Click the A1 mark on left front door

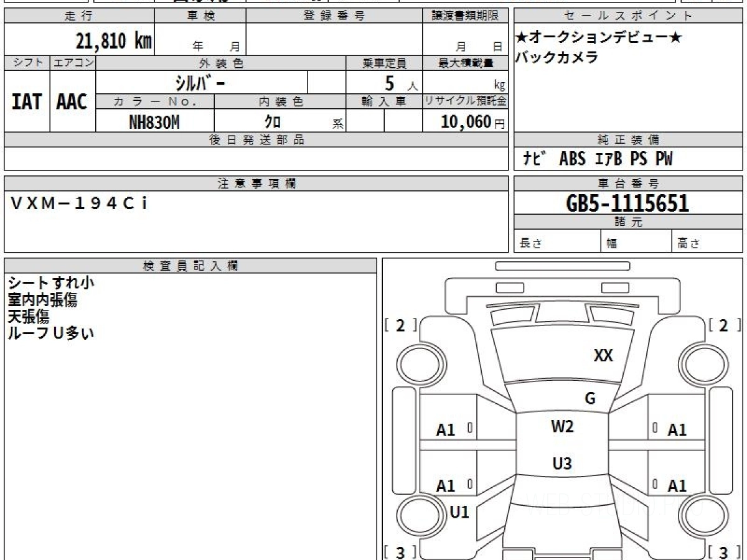click(x=446, y=430)
